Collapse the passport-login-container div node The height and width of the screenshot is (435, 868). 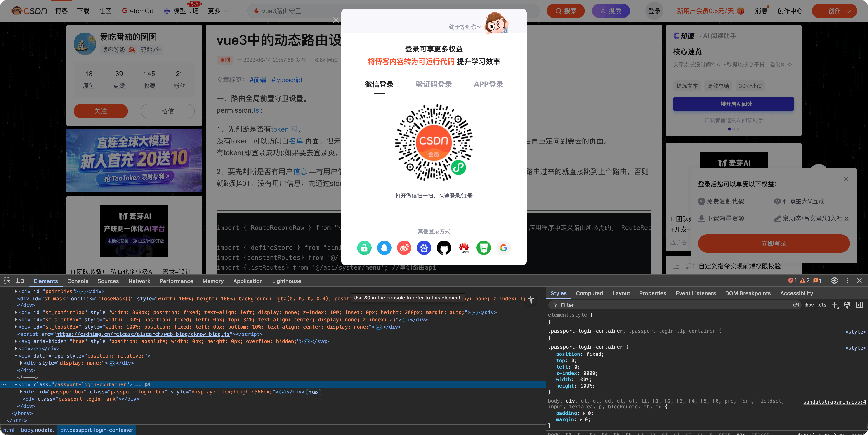pos(16,384)
